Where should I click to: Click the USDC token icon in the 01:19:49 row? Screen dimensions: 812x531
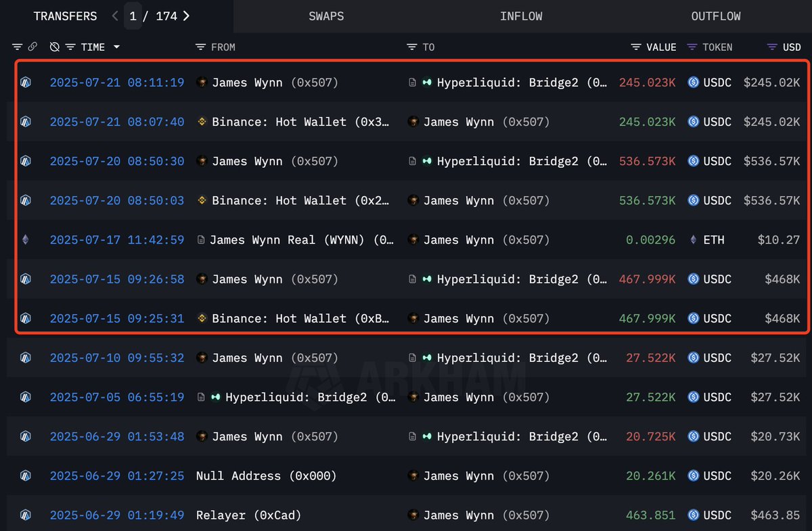point(693,515)
